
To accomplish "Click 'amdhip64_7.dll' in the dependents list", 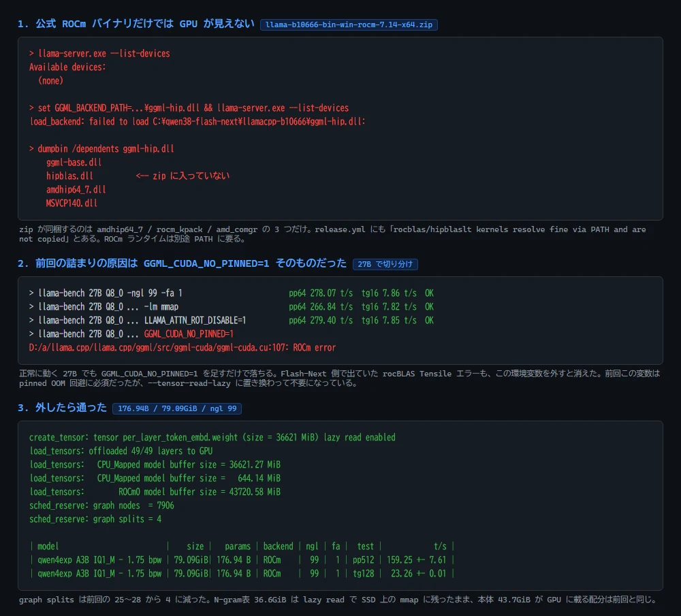I will point(76,190).
